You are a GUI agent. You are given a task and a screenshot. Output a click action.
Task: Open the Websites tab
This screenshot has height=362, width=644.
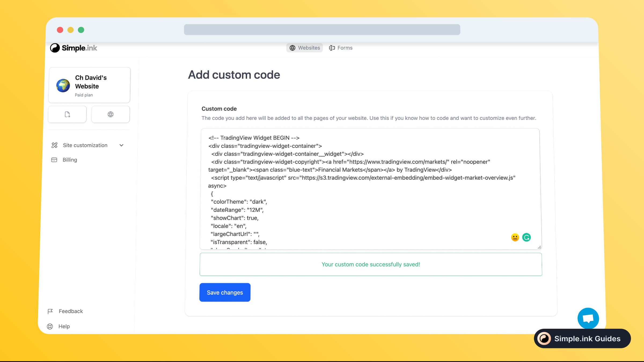click(305, 48)
